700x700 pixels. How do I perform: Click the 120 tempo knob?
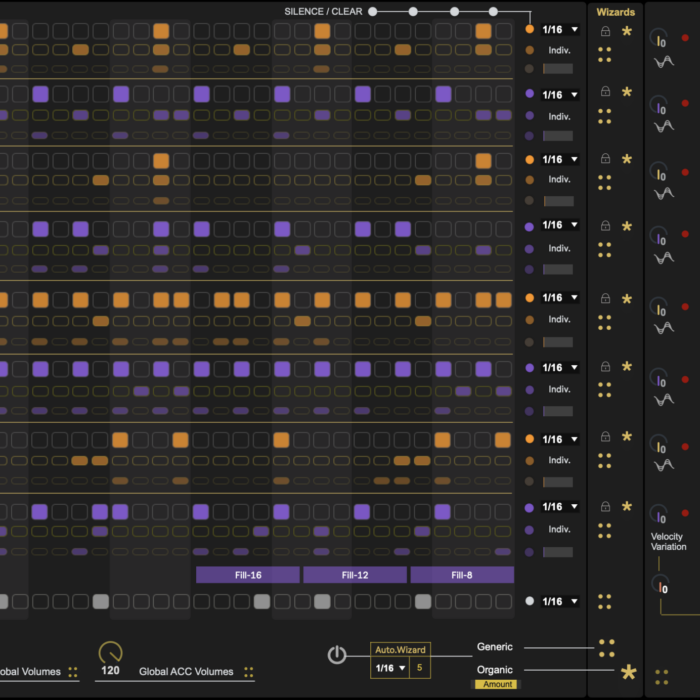pyautogui.click(x=111, y=651)
